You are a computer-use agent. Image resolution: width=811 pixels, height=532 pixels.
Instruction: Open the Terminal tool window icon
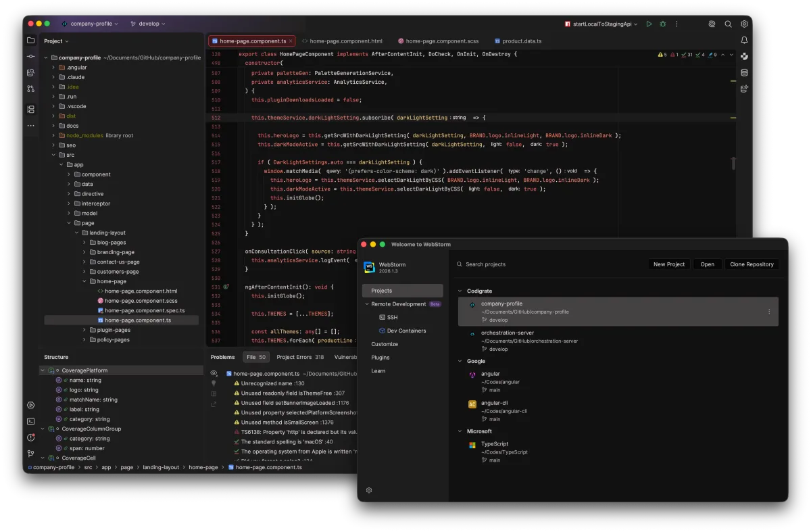[x=30, y=421]
